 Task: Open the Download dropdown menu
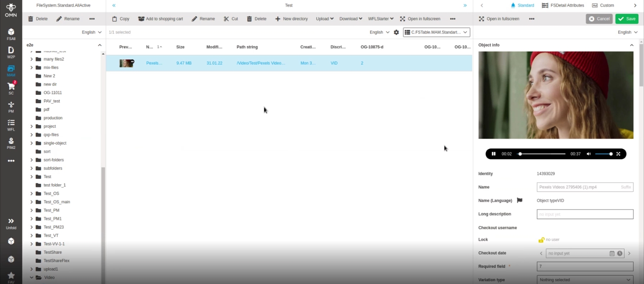(x=351, y=19)
